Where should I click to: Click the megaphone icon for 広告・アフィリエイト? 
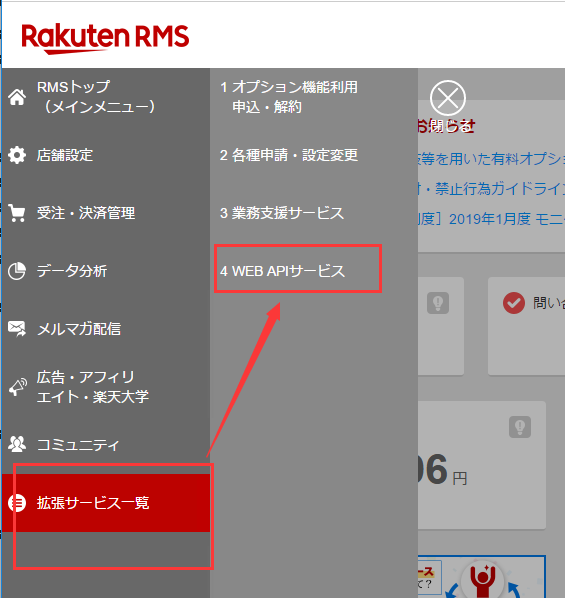17,387
